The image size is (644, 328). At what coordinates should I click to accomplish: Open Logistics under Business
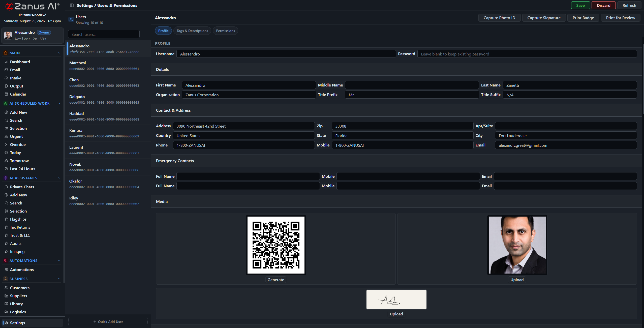18,312
